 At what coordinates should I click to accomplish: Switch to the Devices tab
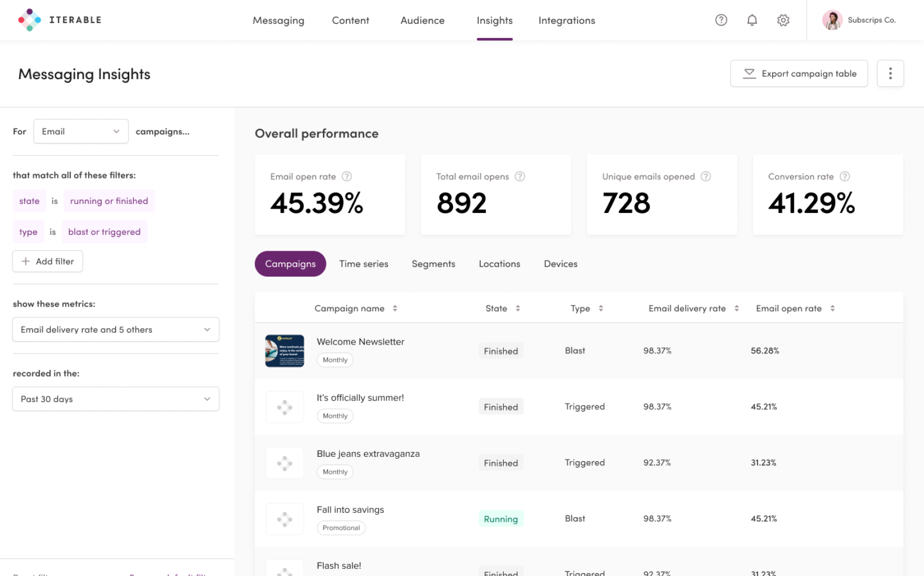click(x=560, y=264)
